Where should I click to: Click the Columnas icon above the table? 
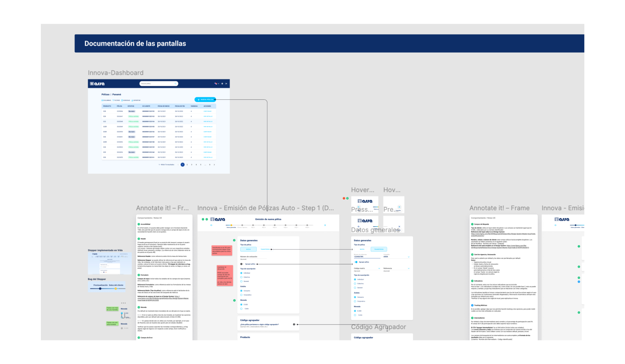point(102,100)
